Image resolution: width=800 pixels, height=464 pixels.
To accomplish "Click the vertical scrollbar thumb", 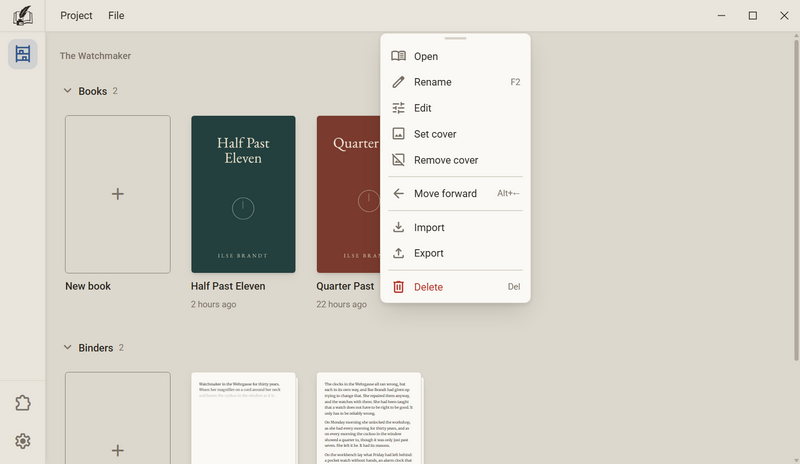I will click(796, 200).
